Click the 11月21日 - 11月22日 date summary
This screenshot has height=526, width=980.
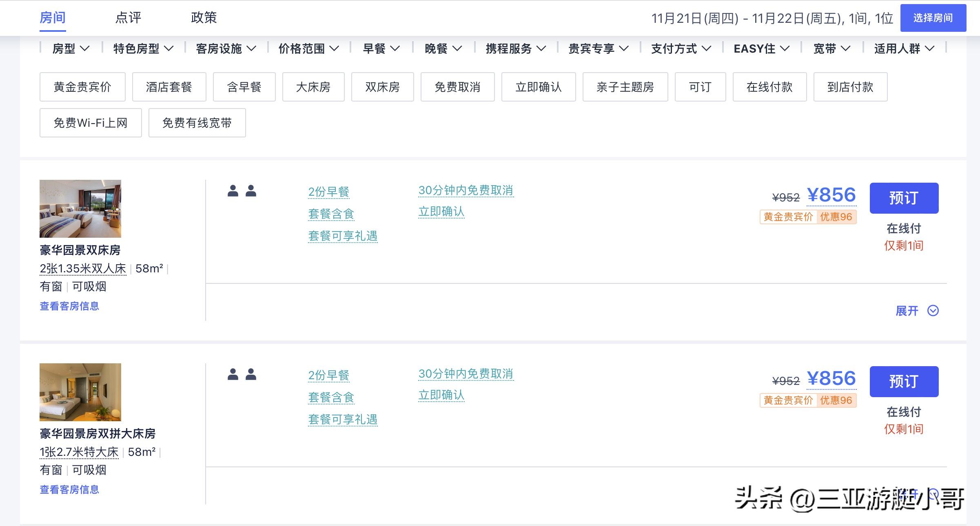click(772, 18)
